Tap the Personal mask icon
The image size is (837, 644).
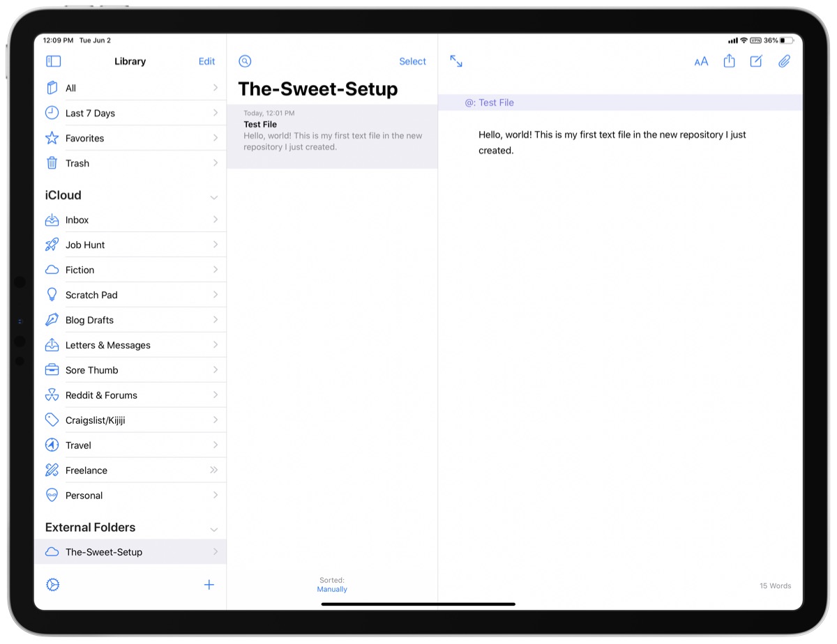(52, 496)
